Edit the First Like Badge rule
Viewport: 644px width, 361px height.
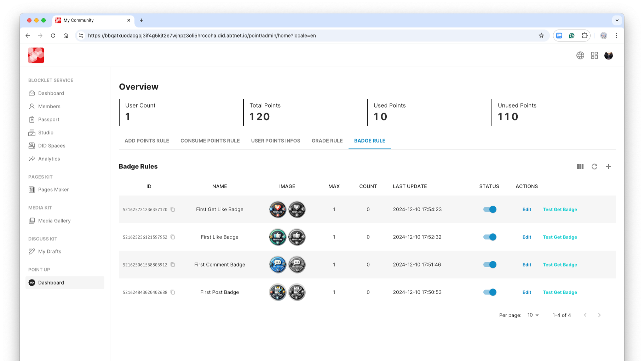(527, 237)
